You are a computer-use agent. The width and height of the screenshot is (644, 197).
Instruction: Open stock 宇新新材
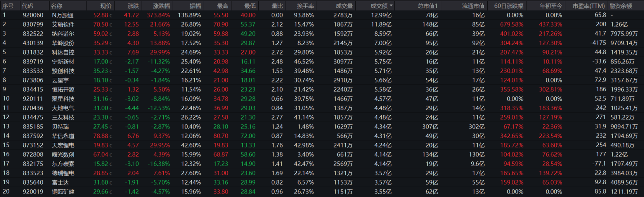63,62
